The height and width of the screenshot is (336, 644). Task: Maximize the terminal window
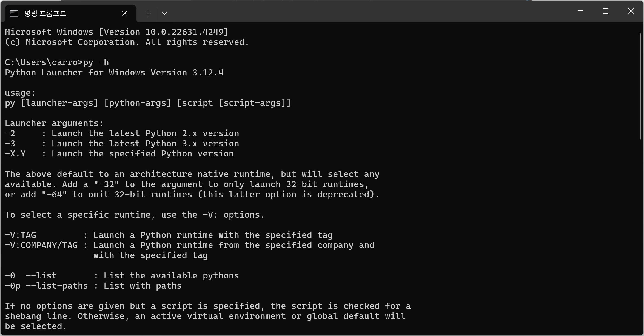tap(605, 11)
